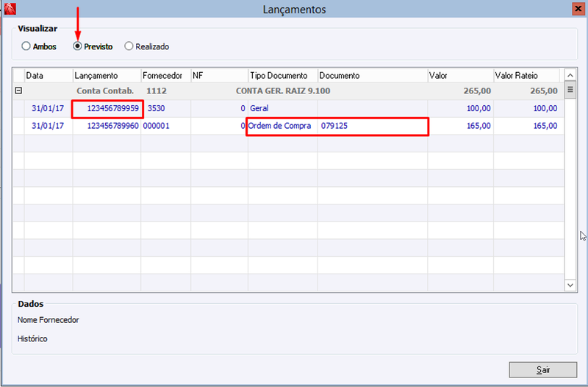The width and height of the screenshot is (588, 387).
Task: Click Valor Rateio 165,00 cell
Action: point(528,126)
